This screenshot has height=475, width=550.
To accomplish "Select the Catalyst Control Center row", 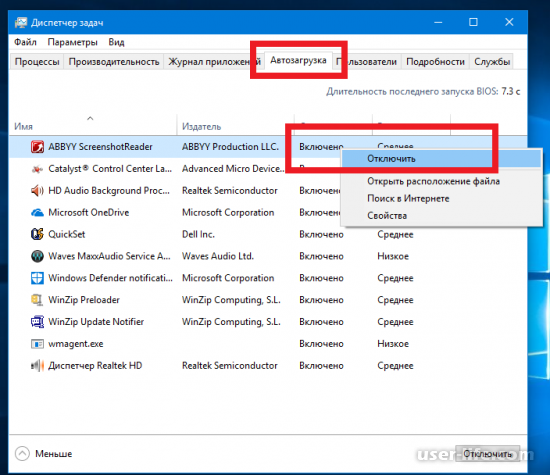I will coord(110,169).
